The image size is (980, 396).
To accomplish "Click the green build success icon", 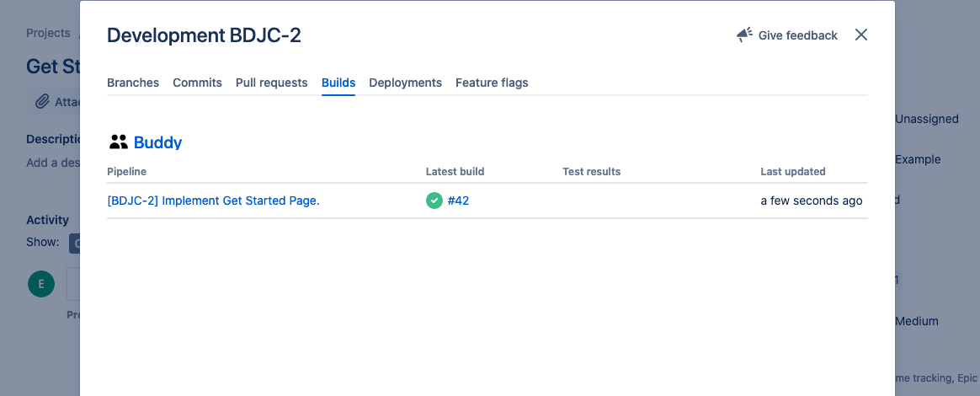I will pos(434,201).
